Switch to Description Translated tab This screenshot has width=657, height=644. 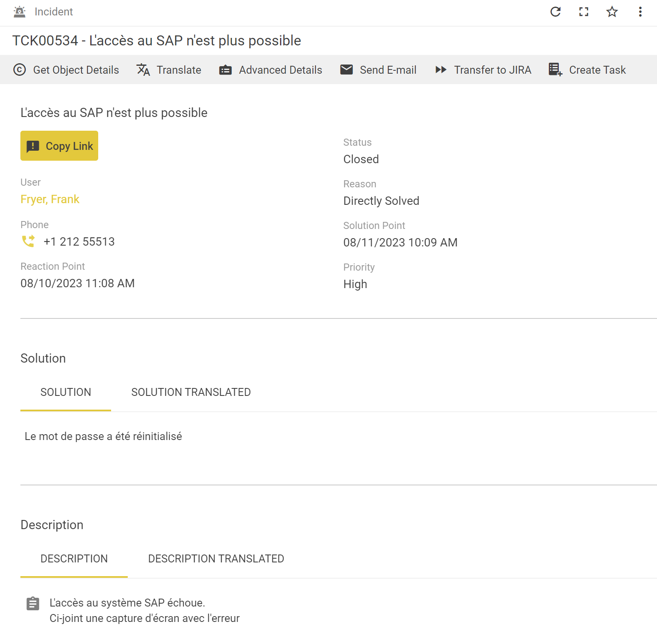coord(216,559)
